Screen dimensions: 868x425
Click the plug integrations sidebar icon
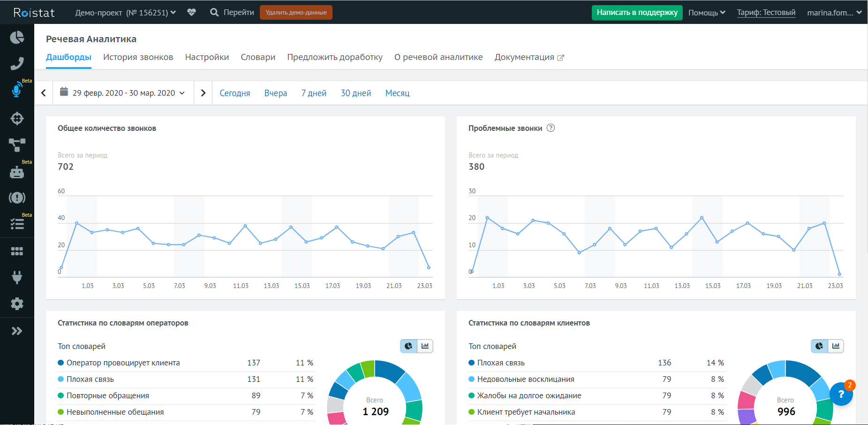coord(17,277)
